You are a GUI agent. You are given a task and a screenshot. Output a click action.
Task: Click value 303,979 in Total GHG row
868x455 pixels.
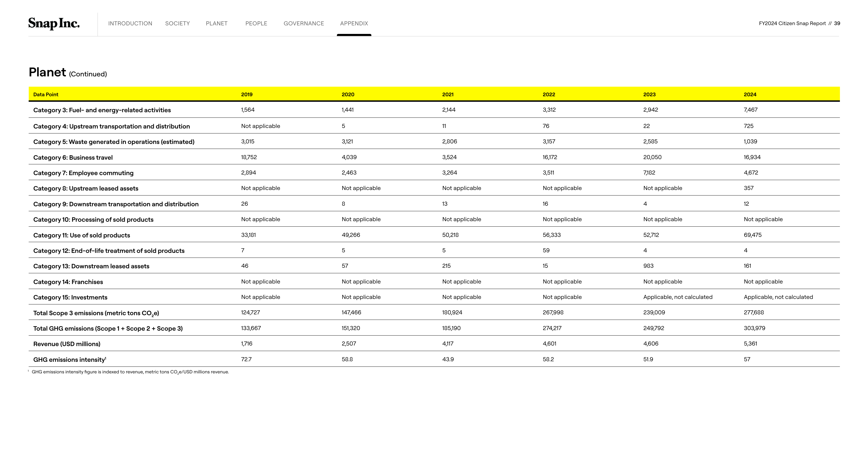(x=754, y=328)
